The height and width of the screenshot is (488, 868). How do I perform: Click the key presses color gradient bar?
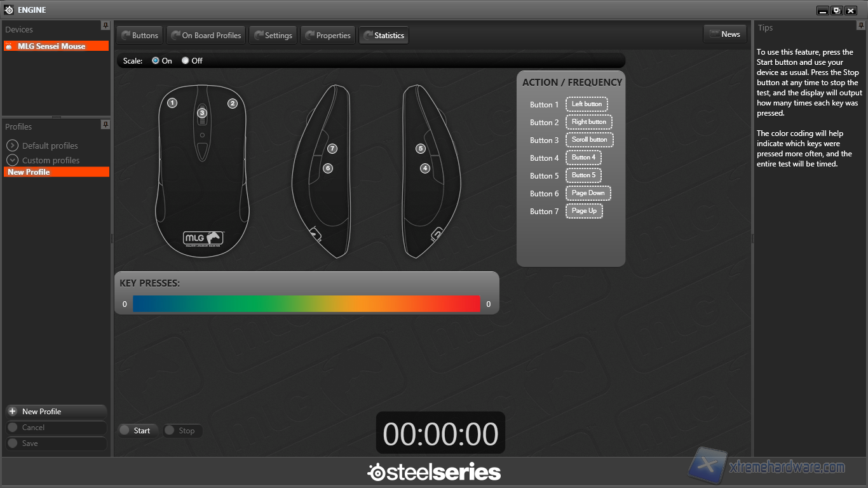(x=306, y=304)
